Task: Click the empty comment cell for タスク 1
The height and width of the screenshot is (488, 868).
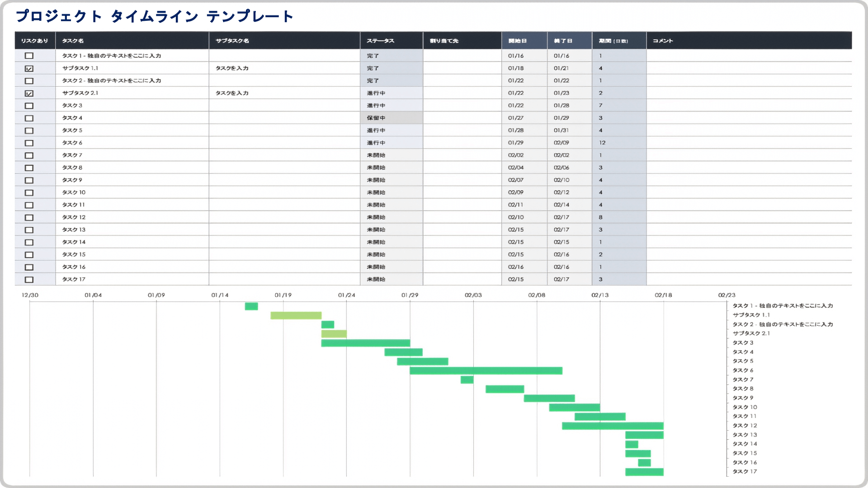Action: [x=749, y=56]
